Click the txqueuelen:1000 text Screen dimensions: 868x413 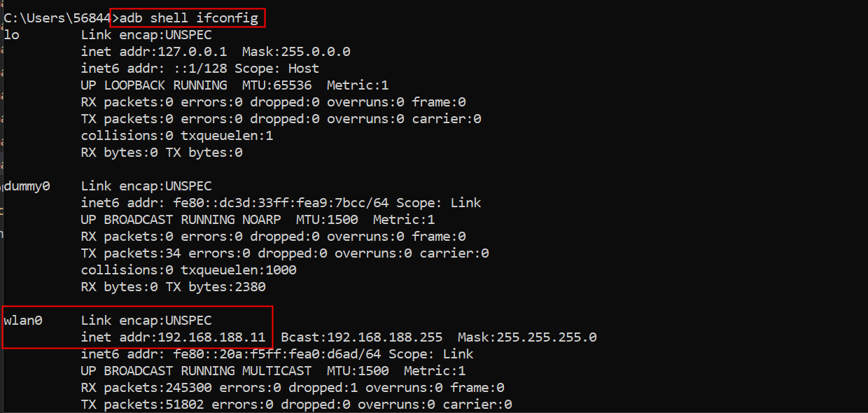(238, 270)
